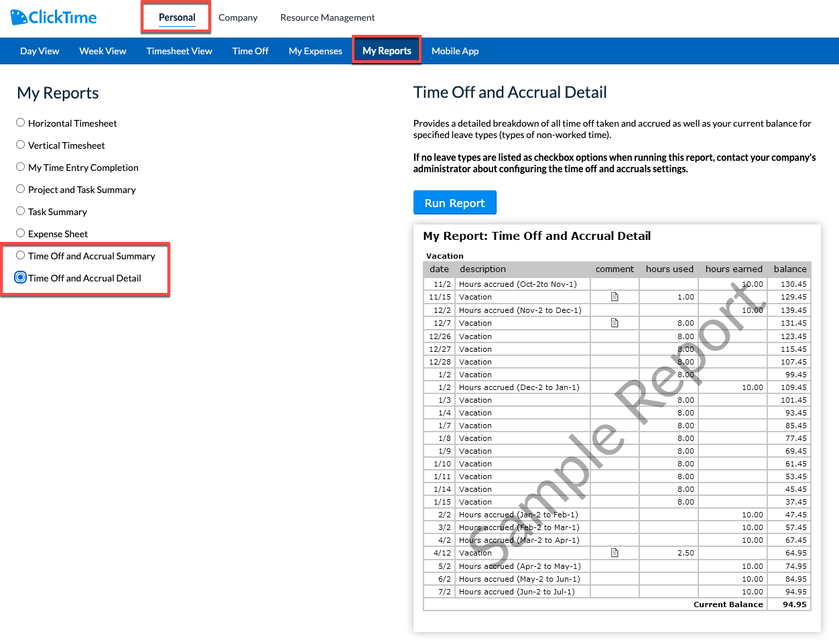This screenshot has height=644, width=839.
Task: Switch to Timesheet View
Action: click(x=179, y=51)
